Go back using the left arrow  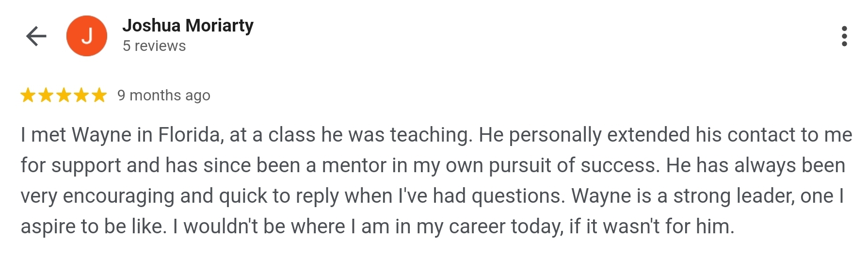pos(36,36)
